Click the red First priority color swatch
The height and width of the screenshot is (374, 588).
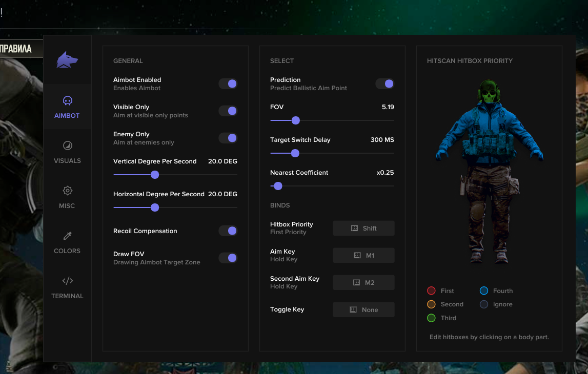click(431, 290)
